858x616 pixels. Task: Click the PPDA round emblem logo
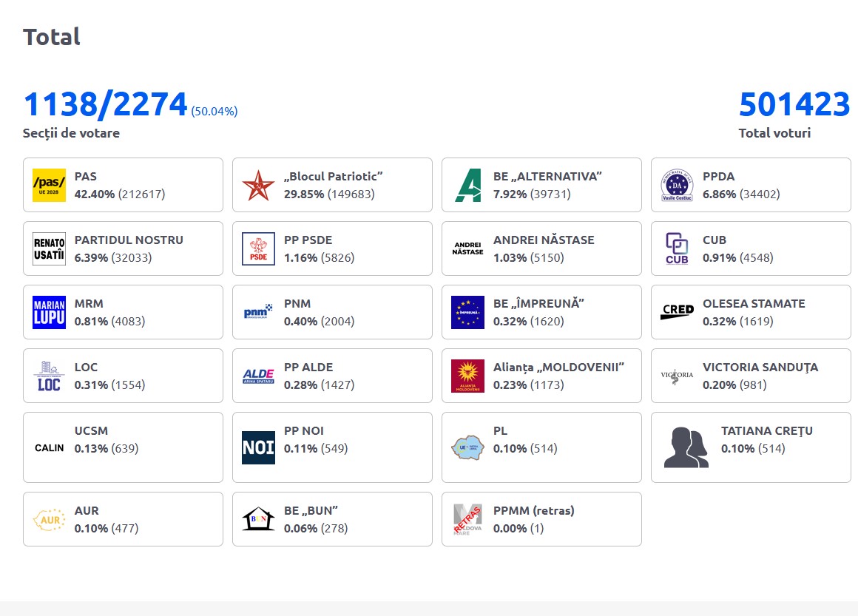point(677,185)
